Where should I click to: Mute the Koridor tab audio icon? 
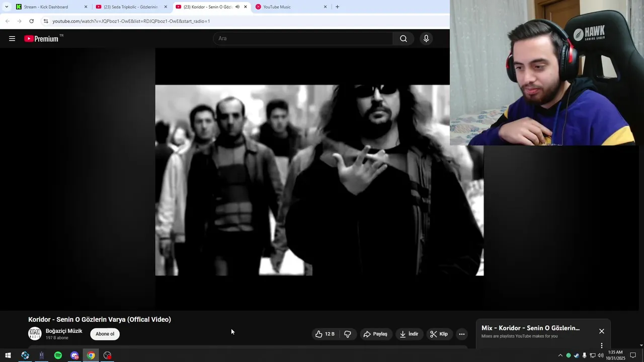(x=237, y=7)
